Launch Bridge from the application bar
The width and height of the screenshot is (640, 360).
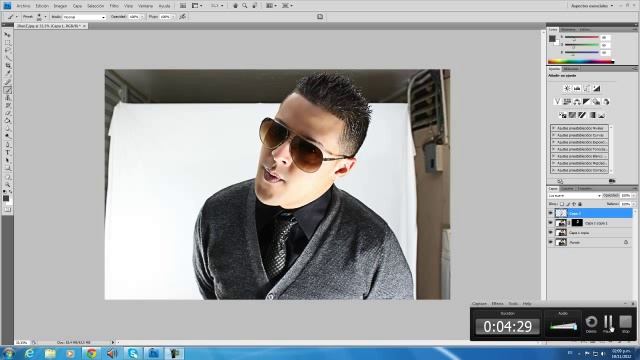coord(183,6)
